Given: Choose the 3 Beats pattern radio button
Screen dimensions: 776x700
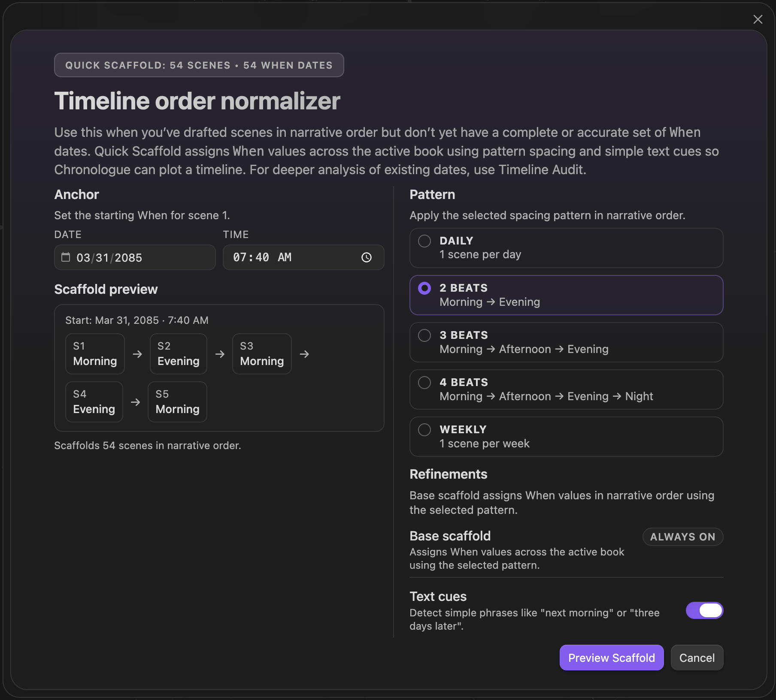Looking at the screenshot, I should [x=424, y=335].
